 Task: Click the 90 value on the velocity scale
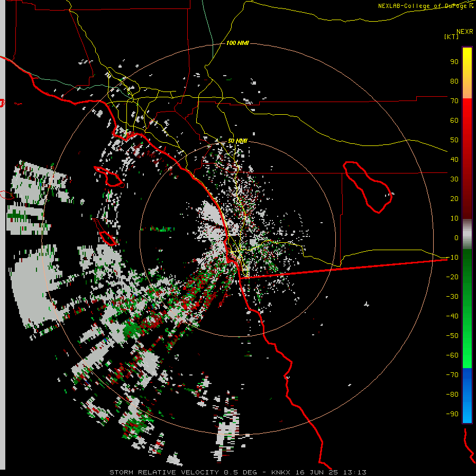(x=454, y=62)
